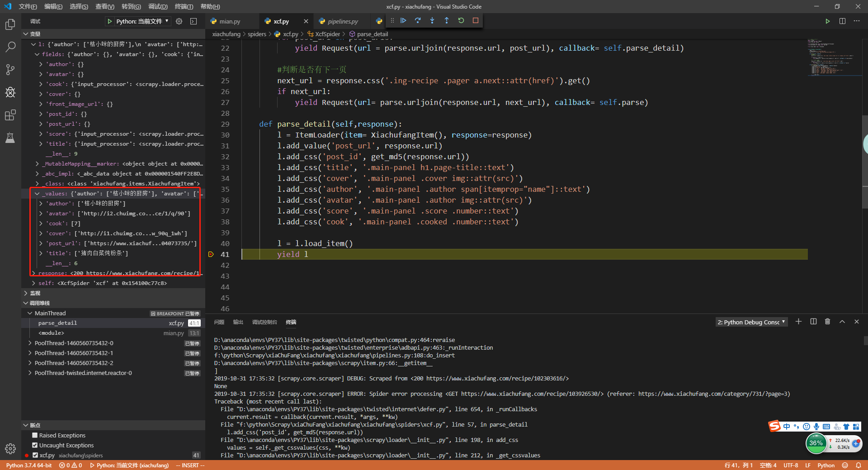
Task: Open the Python Debug Console terminal selector
Action: coord(751,322)
